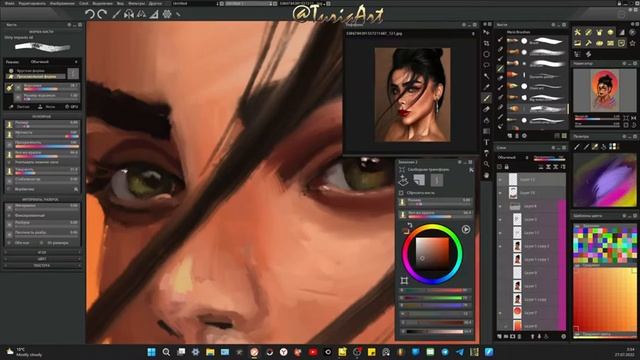The width and height of the screenshot is (640, 360).
Task: Open layers panel bottom gear settings
Action: [564, 337]
